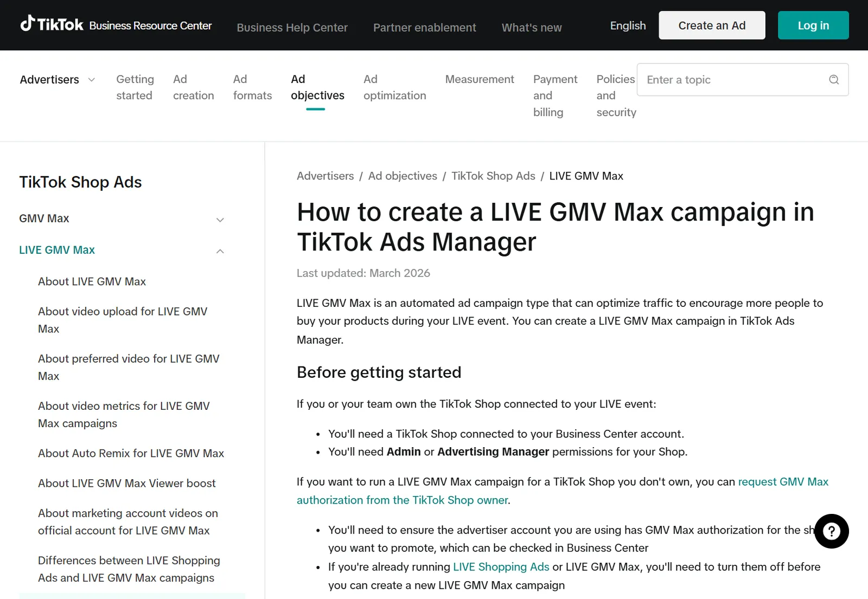868x599 pixels.
Task: Open the Business Resource Center home link
Action: click(150, 25)
